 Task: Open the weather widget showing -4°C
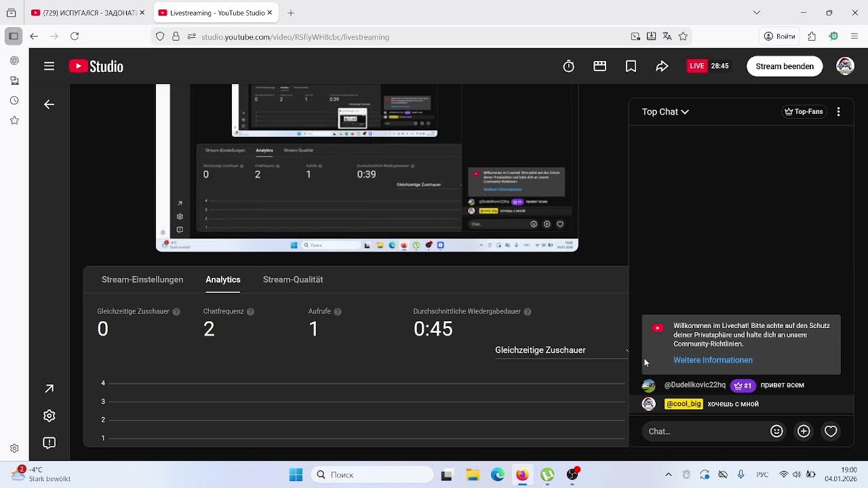tap(41, 474)
